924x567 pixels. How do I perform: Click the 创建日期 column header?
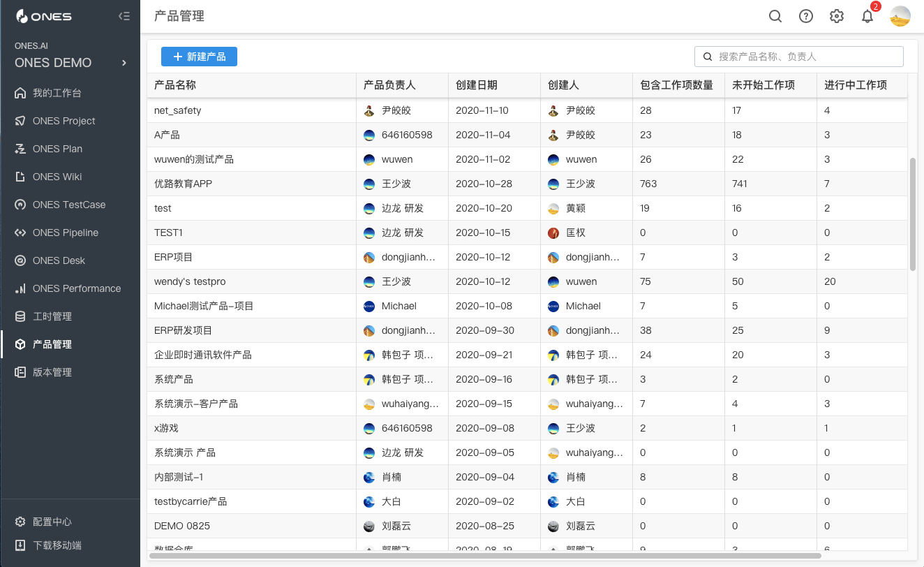477,85
